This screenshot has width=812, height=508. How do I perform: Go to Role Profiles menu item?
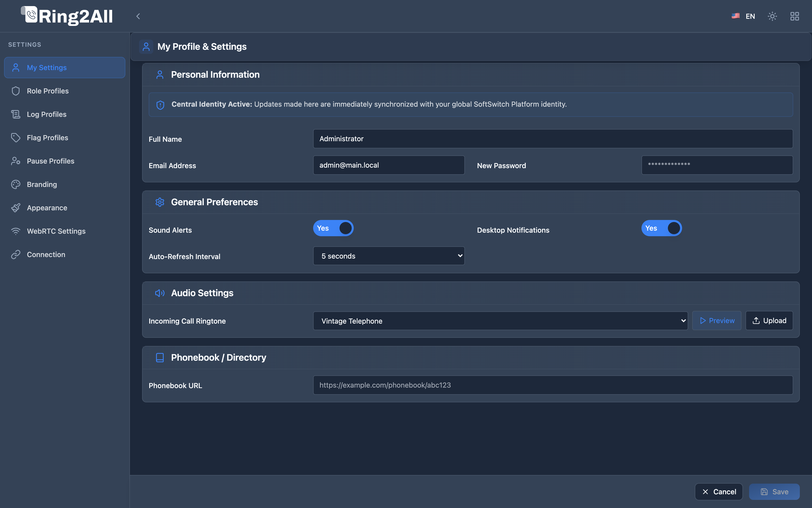coord(65,91)
